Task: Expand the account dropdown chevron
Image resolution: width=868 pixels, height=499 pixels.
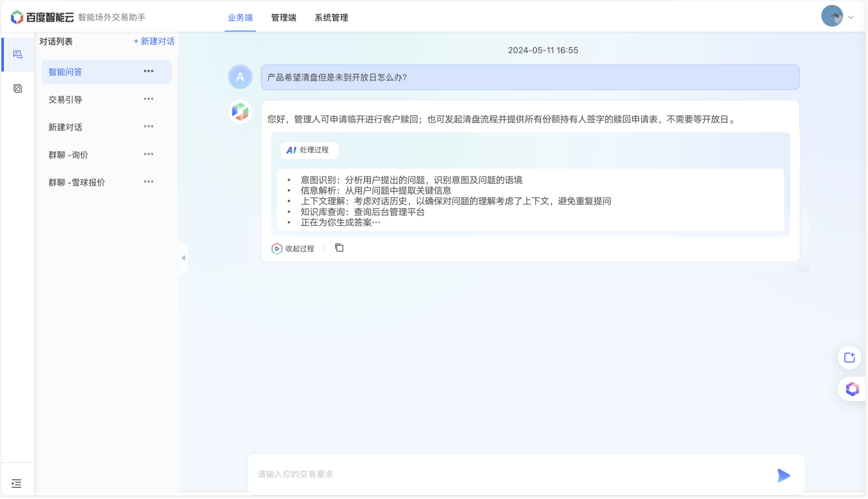Action: [x=851, y=18]
